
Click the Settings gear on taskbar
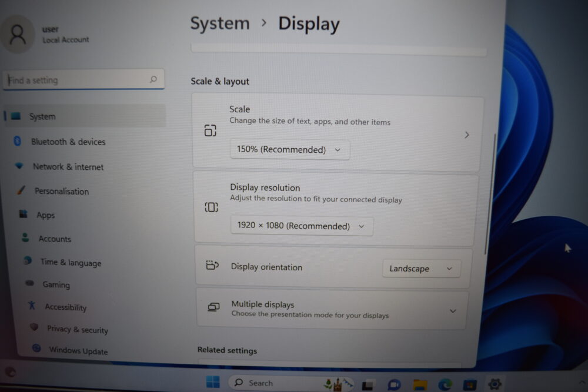tap(495, 384)
